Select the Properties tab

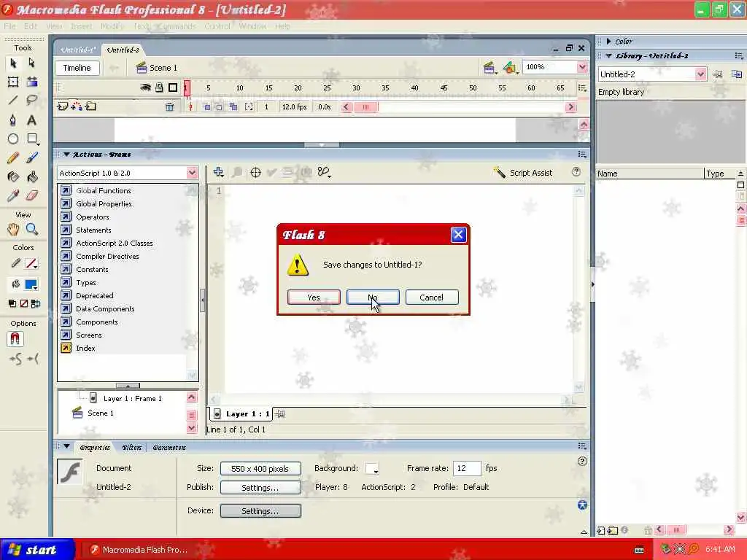point(95,448)
